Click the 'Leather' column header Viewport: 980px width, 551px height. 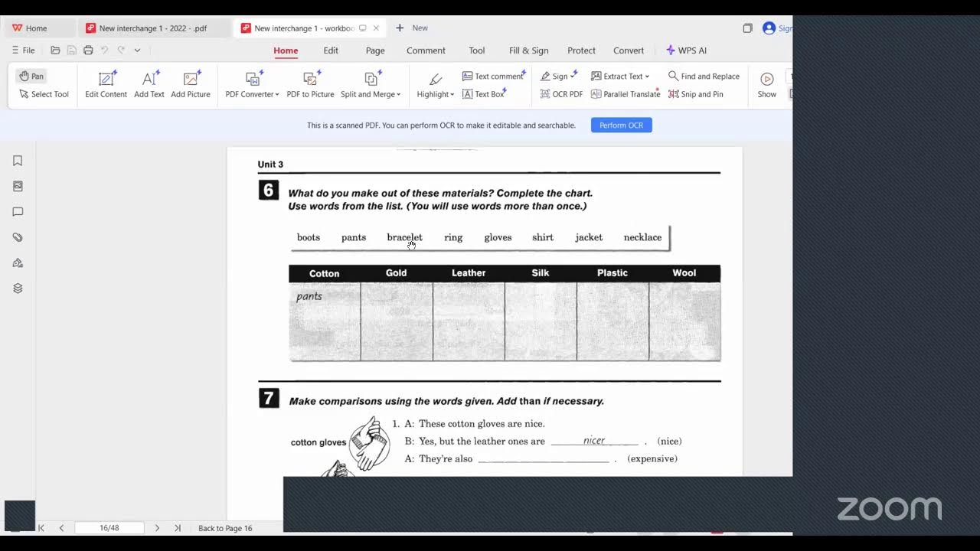pos(469,273)
